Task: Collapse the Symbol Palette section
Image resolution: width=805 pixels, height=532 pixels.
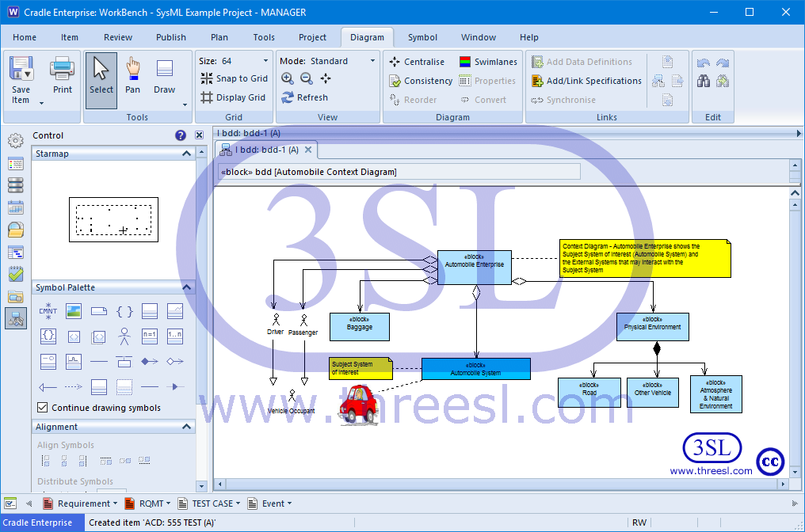Action: coord(186,287)
